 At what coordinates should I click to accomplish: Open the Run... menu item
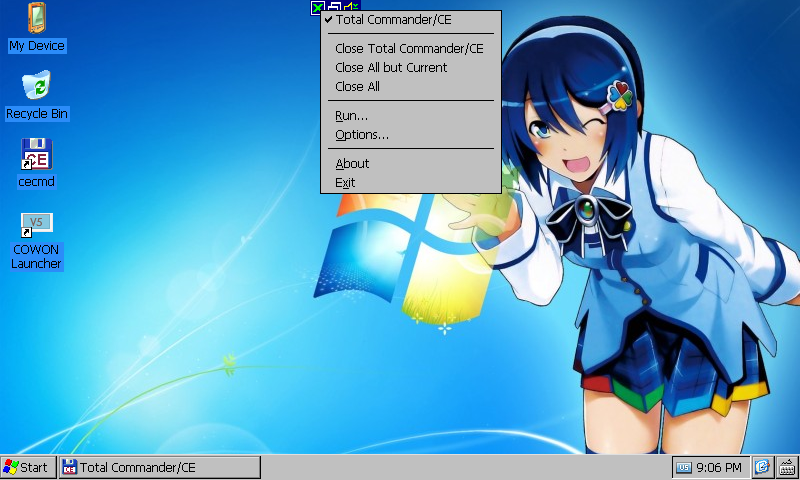411,116
